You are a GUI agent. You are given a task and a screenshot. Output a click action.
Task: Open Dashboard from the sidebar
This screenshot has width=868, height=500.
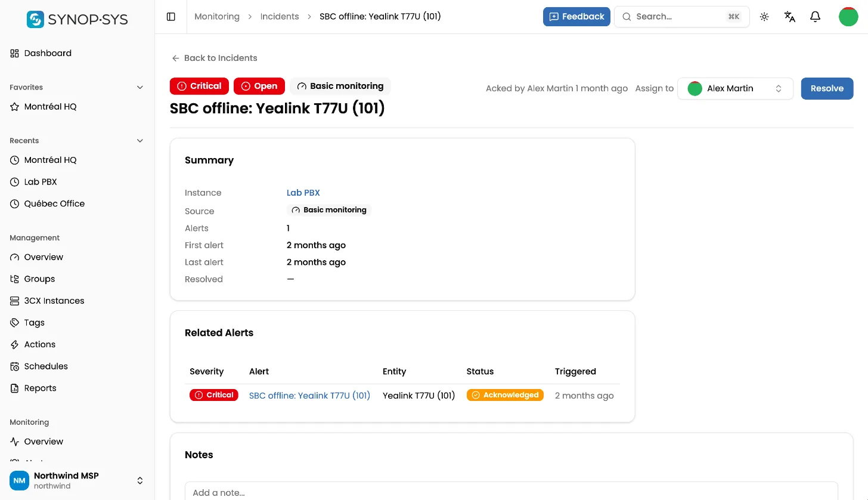click(x=48, y=53)
